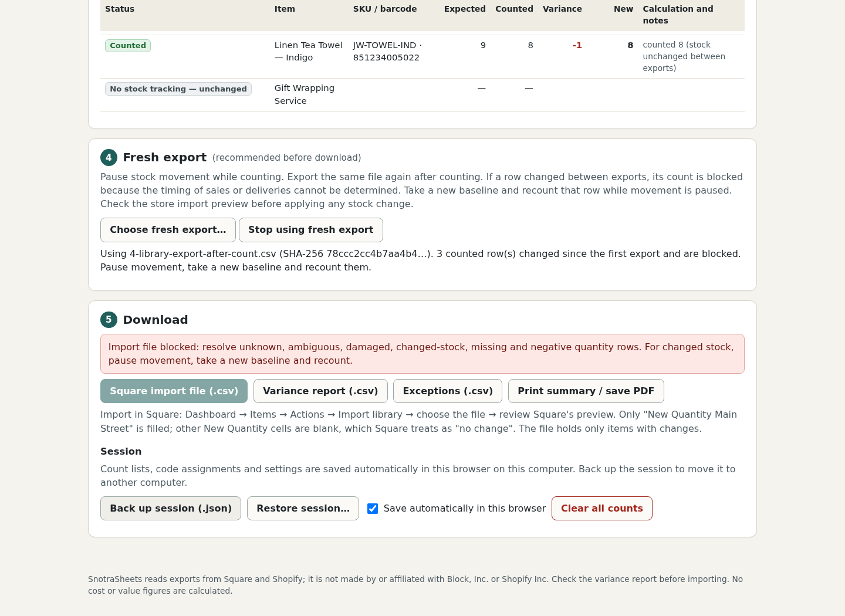Back up session as json
Viewport: 845px width, 616px height.
pyautogui.click(x=171, y=509)
